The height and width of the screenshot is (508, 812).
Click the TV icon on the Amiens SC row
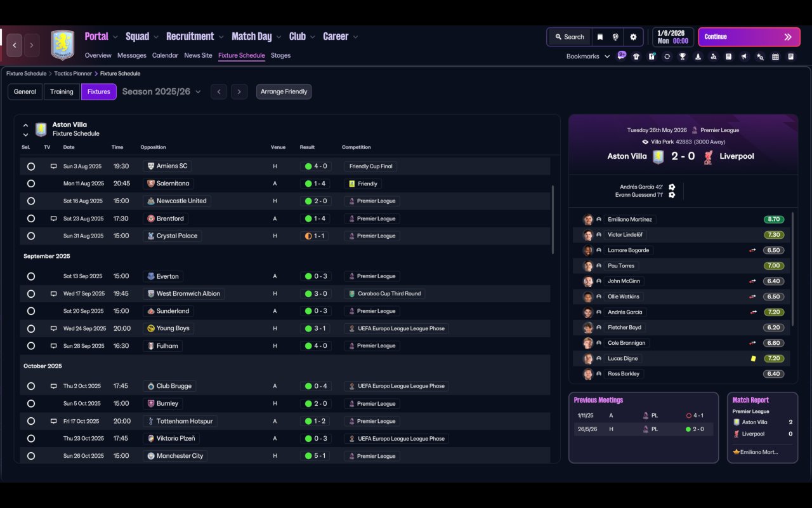53,166
